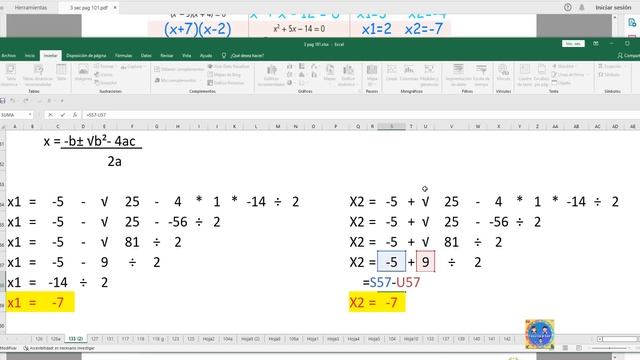The width and height of the screenshot is (640, 360).
Task: Open Escala de tiempo filter
Action: [481, 76]
